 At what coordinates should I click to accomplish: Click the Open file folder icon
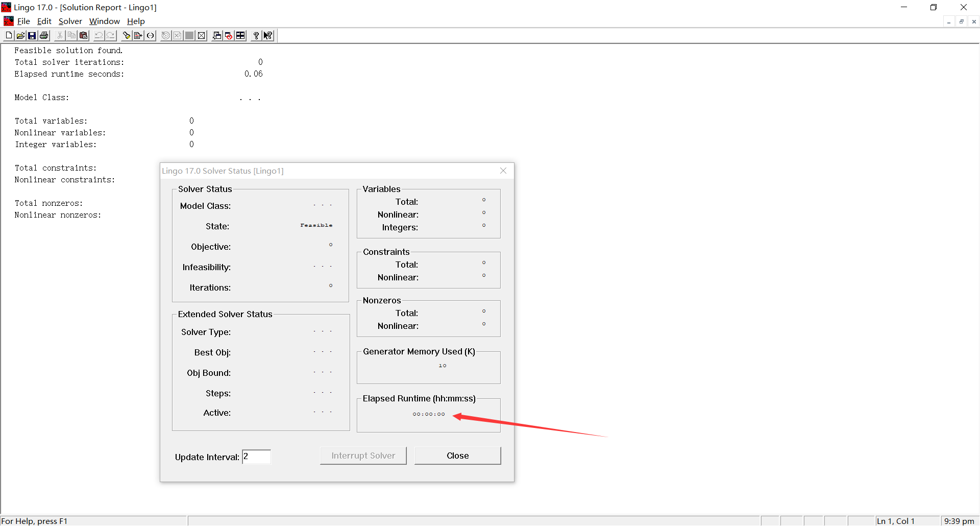[x=20, y=35]
